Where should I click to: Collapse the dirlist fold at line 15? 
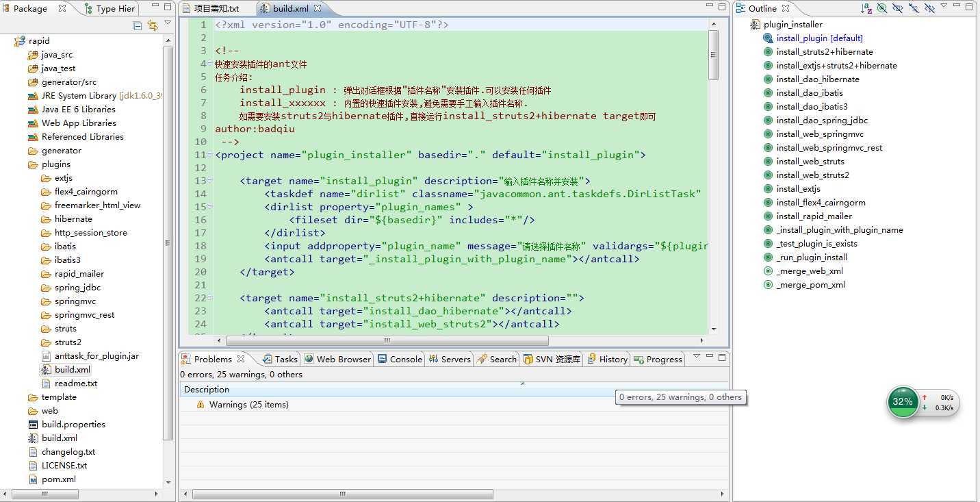211,207
